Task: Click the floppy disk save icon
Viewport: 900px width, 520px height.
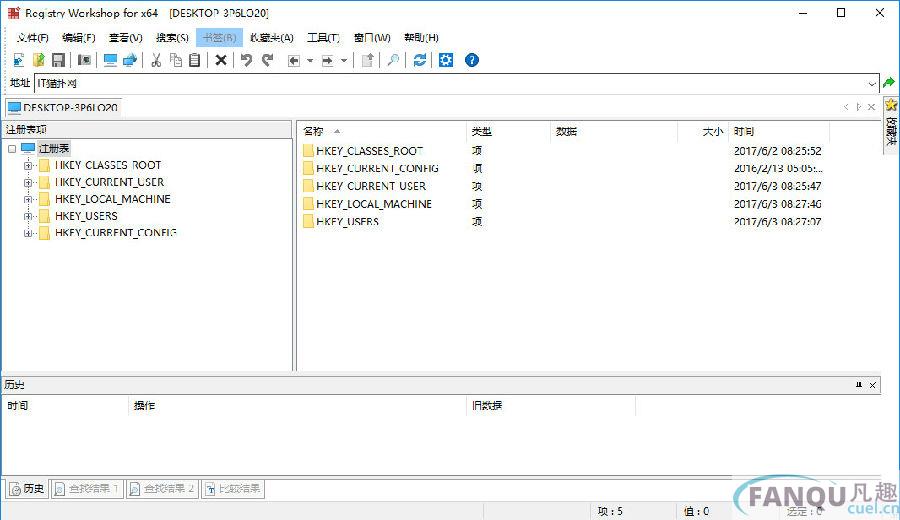Action: [x=58, y=60]
